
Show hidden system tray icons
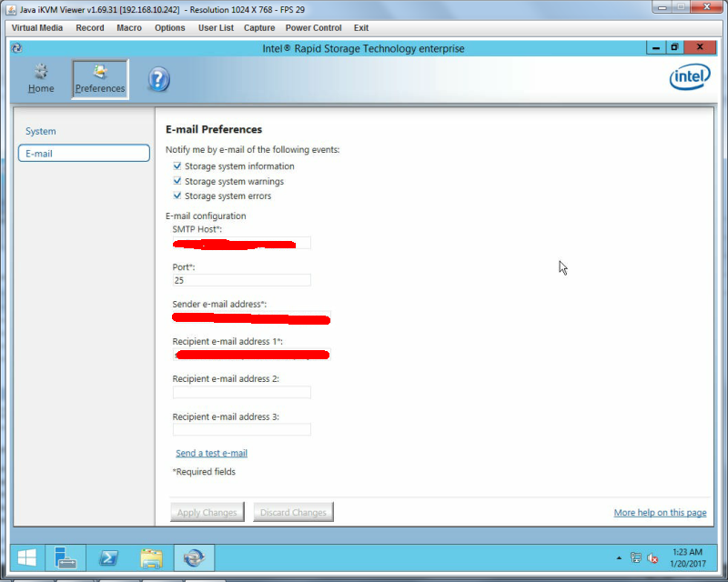tap(619, 557)
